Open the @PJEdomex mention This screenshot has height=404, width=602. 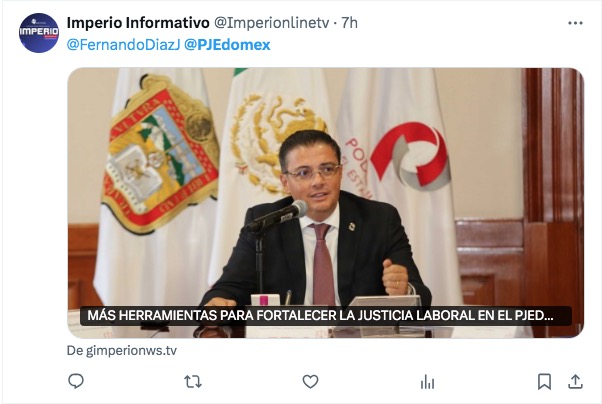point(227,45)
